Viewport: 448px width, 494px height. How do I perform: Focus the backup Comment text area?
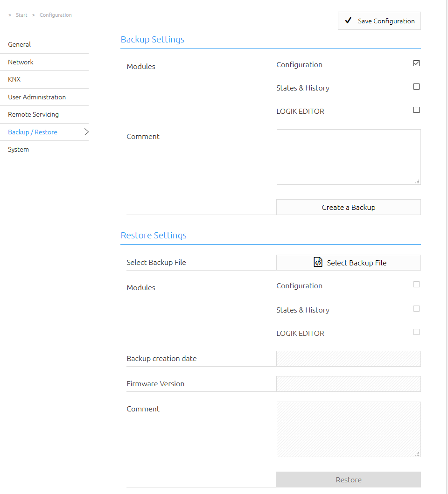[349, 157]
